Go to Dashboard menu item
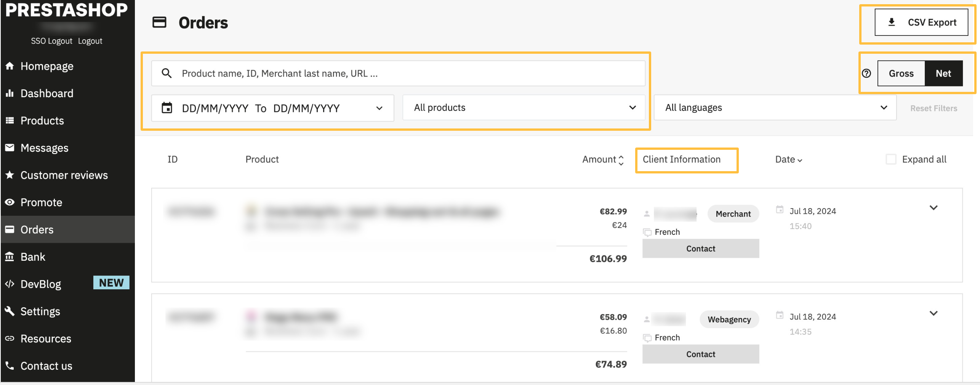 pyautogui.click(x=47, y=93)
